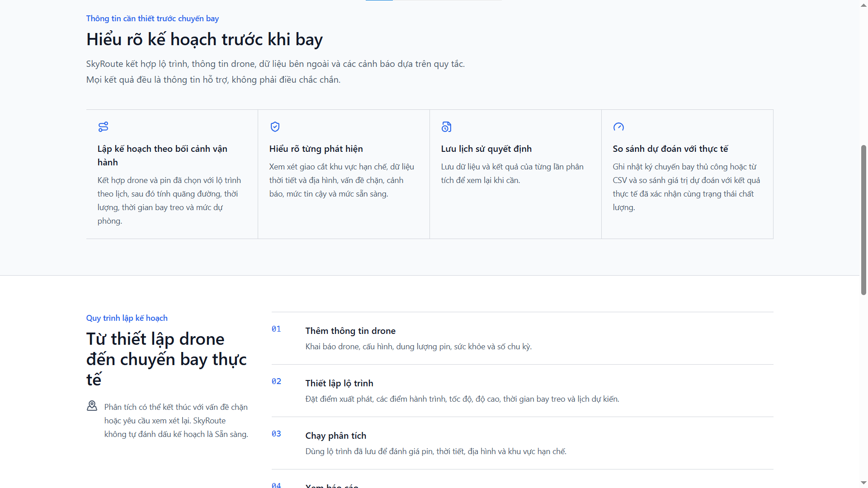Click the 'Lập kế hoạch theo bối cảnh vận hành' card title

tap(162, 155)
